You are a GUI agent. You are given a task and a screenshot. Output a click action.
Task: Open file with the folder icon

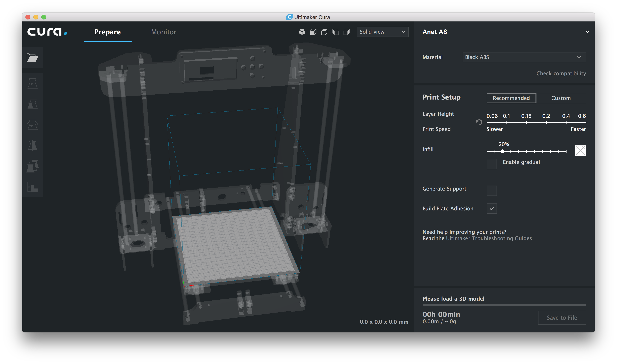click(x=32, y=58)
